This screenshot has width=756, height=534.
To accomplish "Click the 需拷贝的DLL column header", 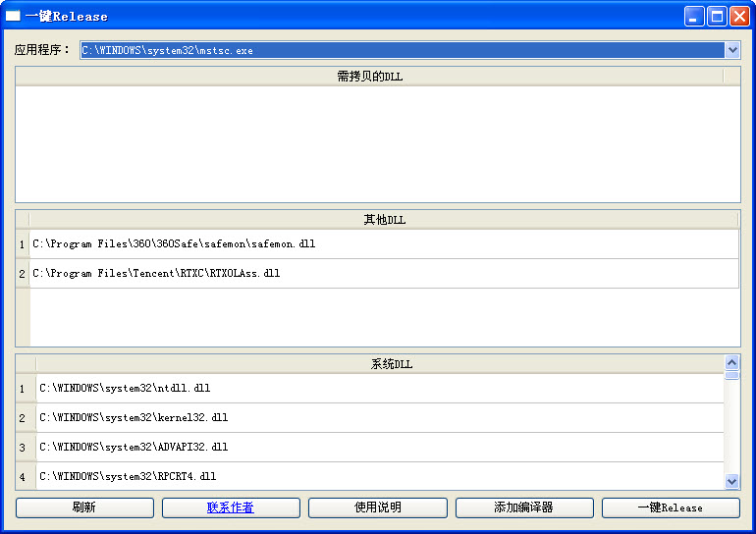I will pos(369,76).
